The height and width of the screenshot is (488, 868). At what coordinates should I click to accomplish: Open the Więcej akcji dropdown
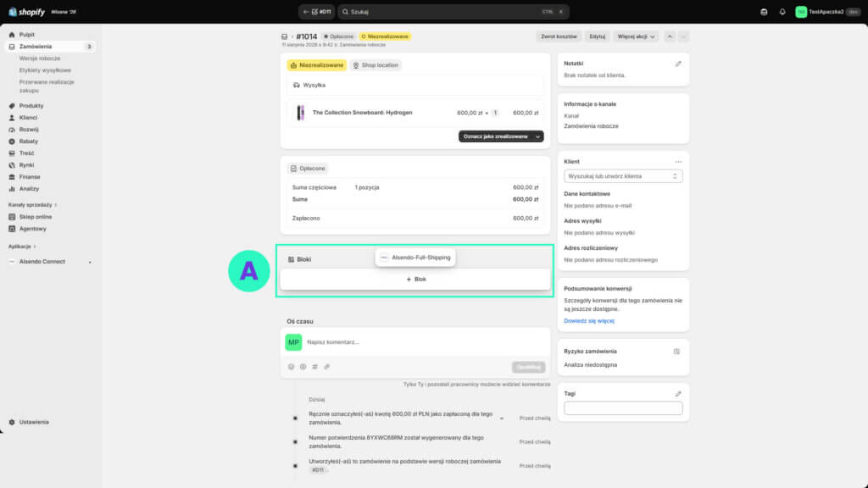click(636, 36)
